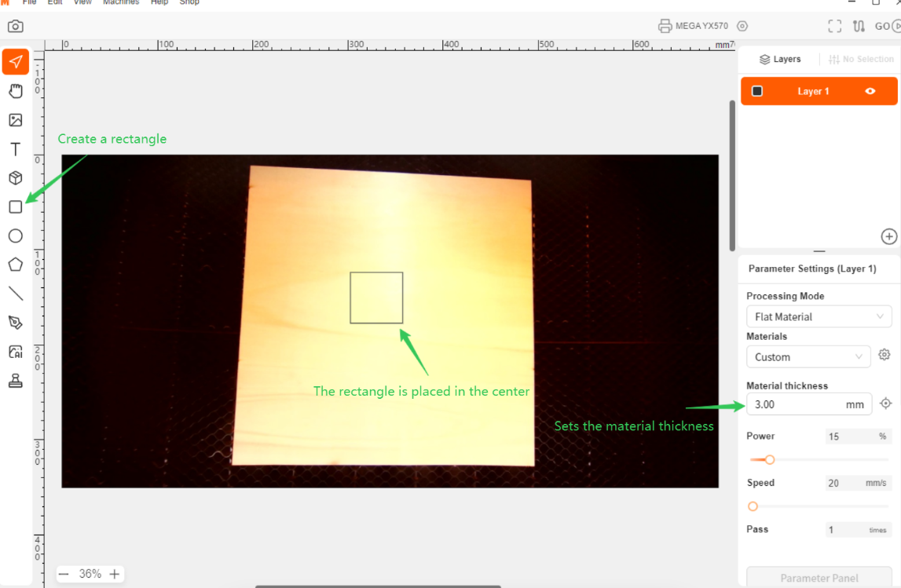Click the path route icon beside GO
This screenshot has height=588, width=901.
pos(859,26)
